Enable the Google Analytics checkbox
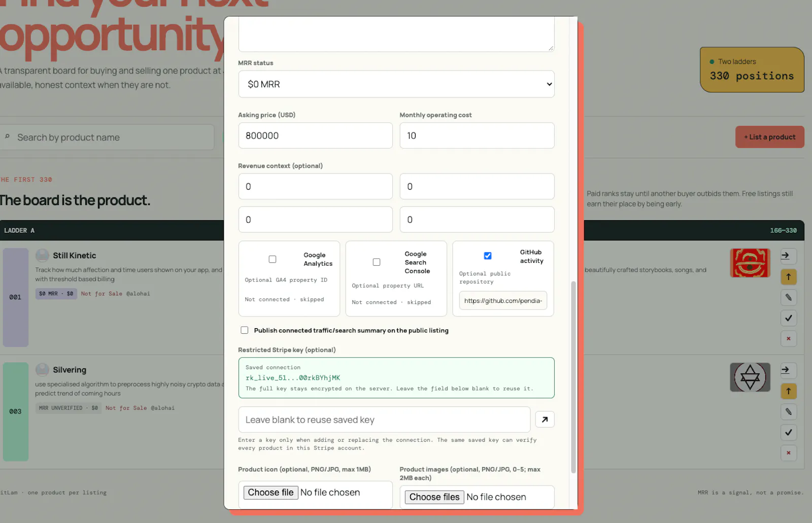This screenshot has width=812, height=523. pyautogui.click(x=273, y=259)
